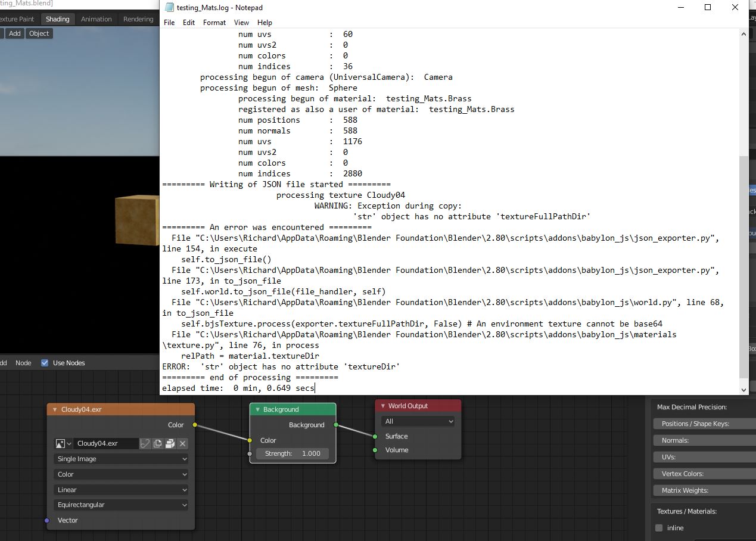756x541 pixels.
Task: Open the Equirectangular projection dropdown
Action: point(121,505)
